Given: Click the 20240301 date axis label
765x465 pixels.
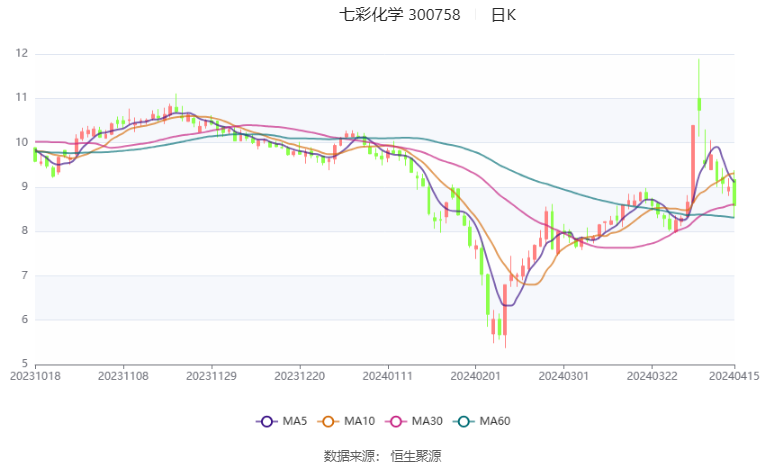Looking at the screenshot, I should pyautogui.click(x=564, y=376).
